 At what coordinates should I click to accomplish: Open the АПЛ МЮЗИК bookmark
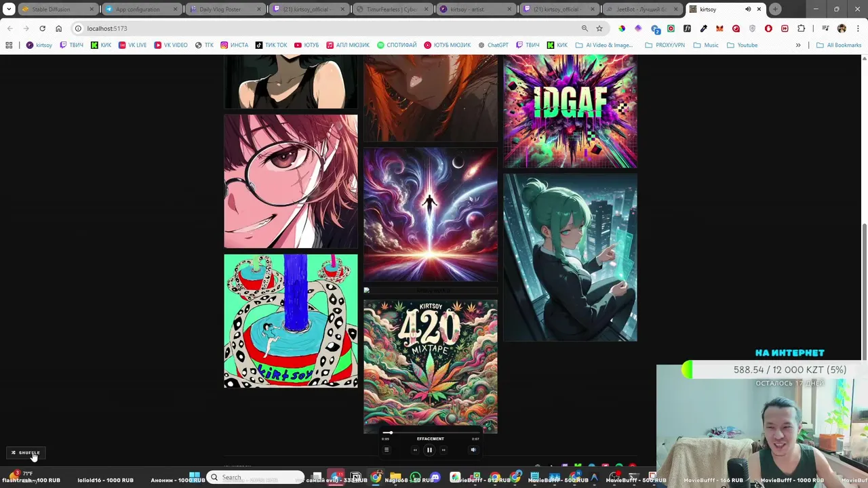click(348, 45)
